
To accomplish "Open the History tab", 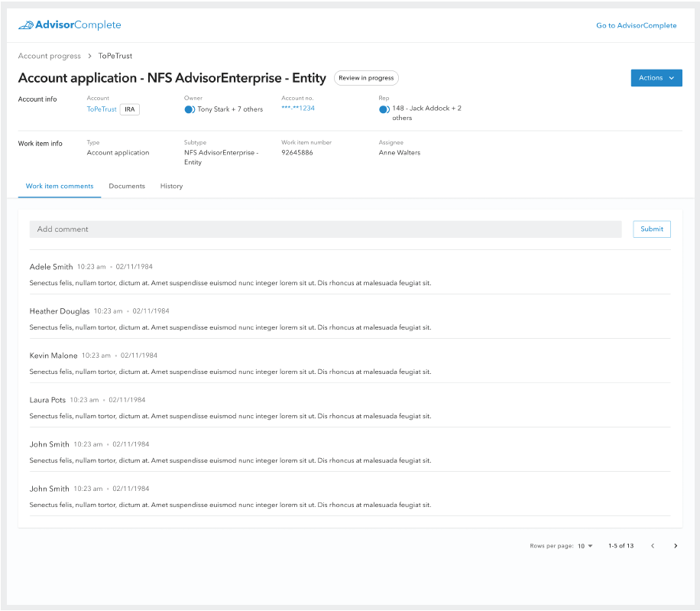I will coord(171,186).
